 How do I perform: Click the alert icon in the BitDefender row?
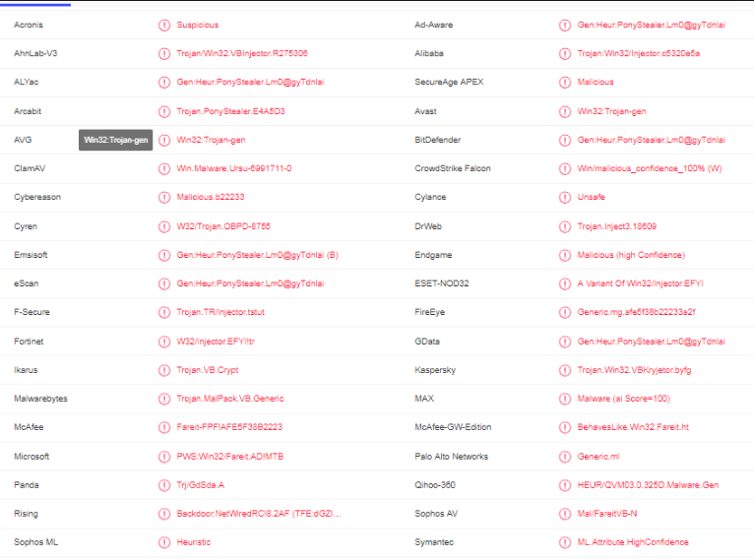click(565, 140)
